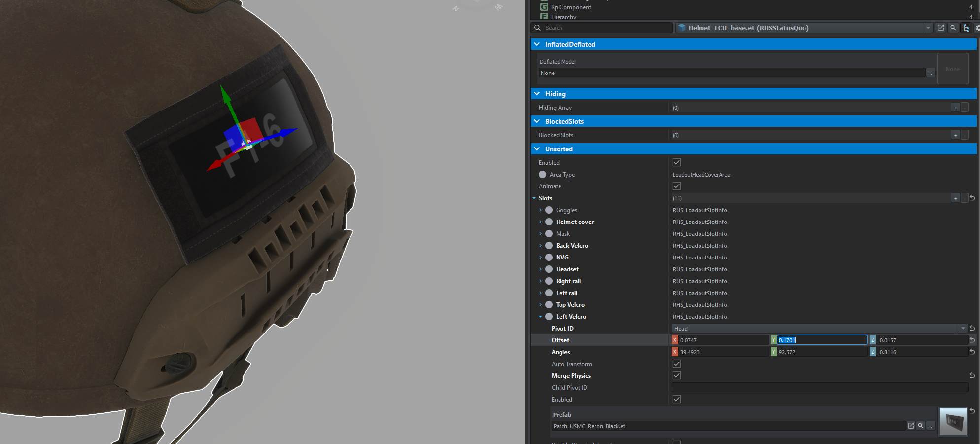The width and height of the screenshot is (980, 444).
Task: Open the Helmet_ECH_base.et prefab in new window
Action: [x=941, y=28]
